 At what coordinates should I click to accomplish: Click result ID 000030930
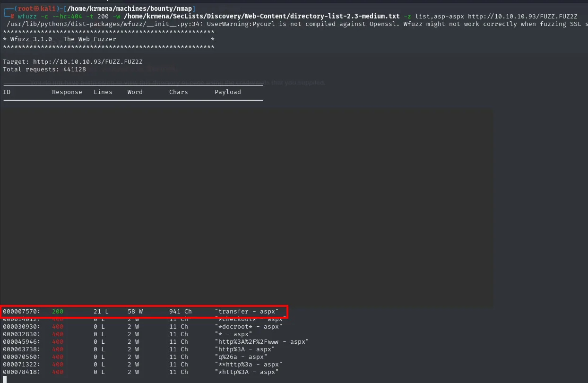22,327
